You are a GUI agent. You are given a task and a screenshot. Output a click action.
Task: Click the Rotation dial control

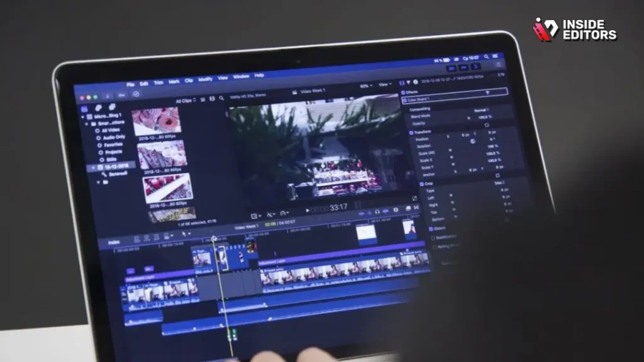(473, 141)
